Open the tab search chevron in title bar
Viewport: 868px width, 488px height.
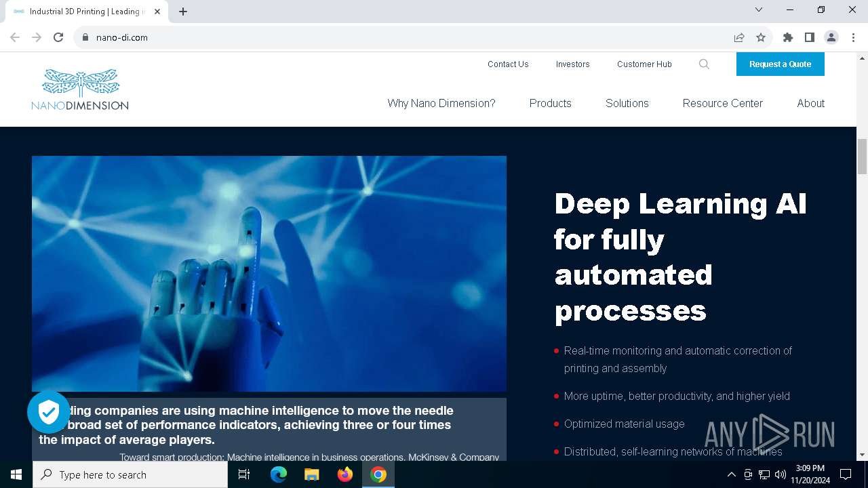pyautogui.click(x=759, y=9)
